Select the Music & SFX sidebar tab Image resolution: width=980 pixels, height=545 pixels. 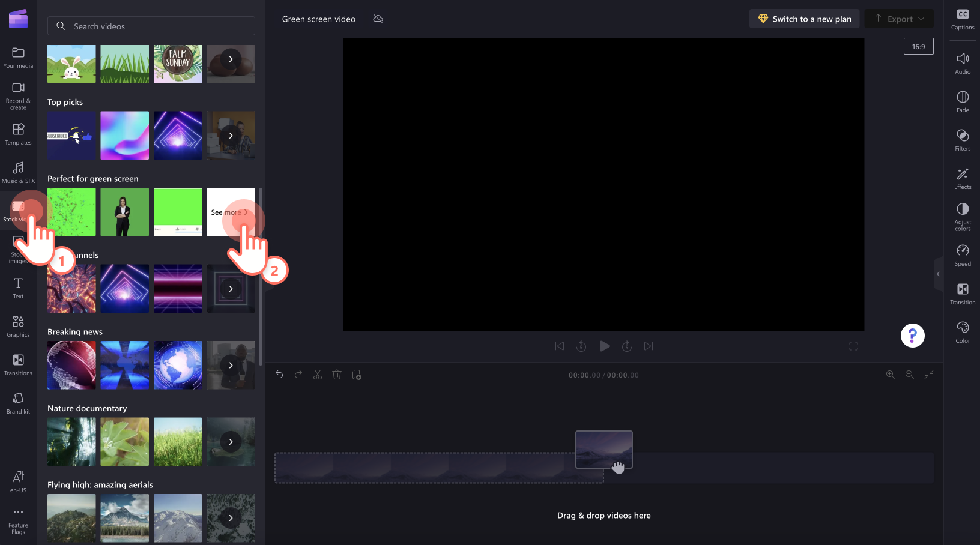[18, 173]
